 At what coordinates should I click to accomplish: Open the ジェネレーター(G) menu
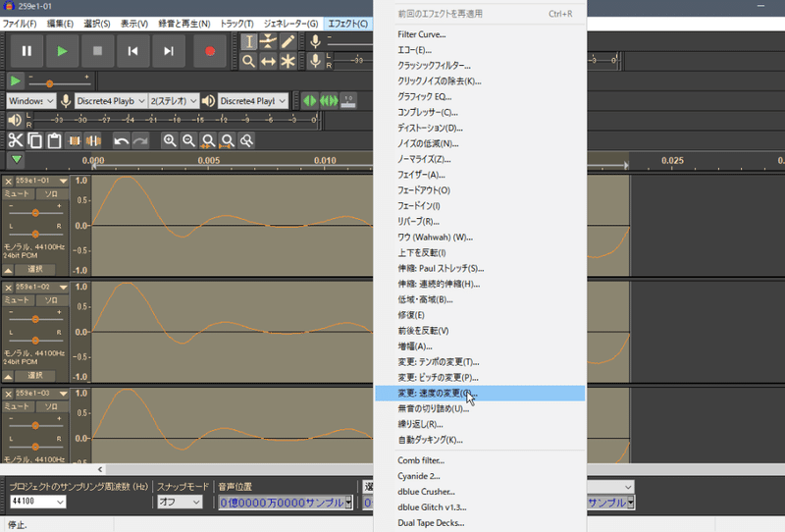coord(290,24)
